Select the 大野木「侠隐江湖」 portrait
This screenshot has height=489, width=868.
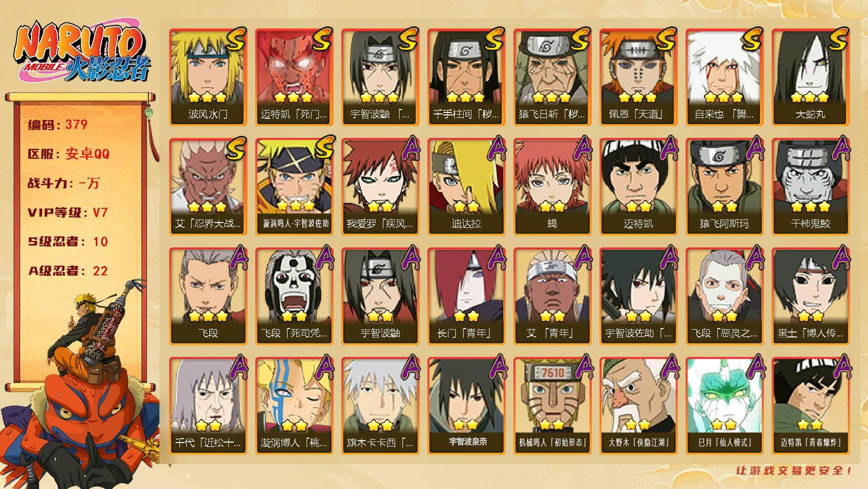pyautogui.click(x=639, y=406)
